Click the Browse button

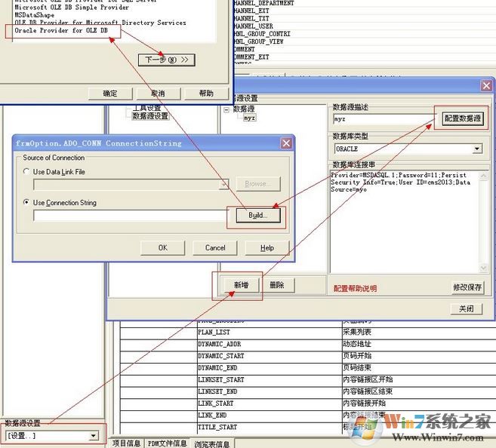pyautogui.click(x=257, y=184)
